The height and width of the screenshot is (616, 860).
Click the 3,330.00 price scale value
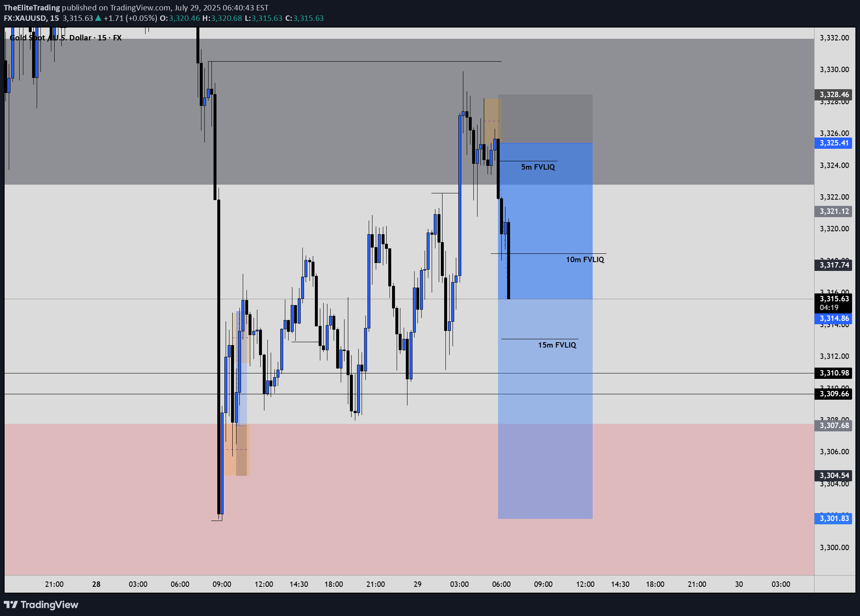tap(834, 70)
